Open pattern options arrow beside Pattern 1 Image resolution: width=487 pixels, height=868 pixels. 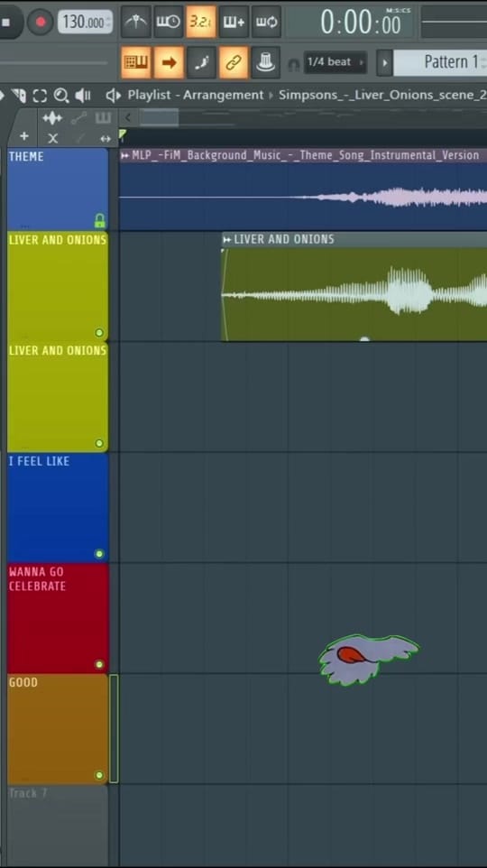(x=384, y=62)
